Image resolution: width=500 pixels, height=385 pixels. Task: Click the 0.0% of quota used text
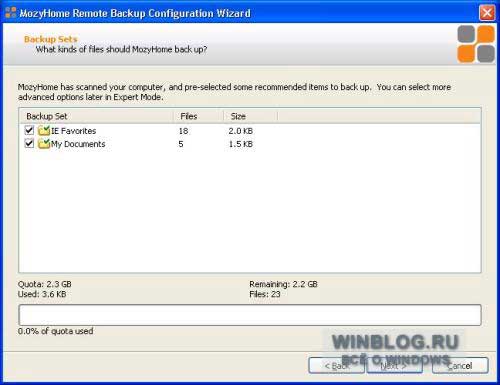(x=55, y=331)
